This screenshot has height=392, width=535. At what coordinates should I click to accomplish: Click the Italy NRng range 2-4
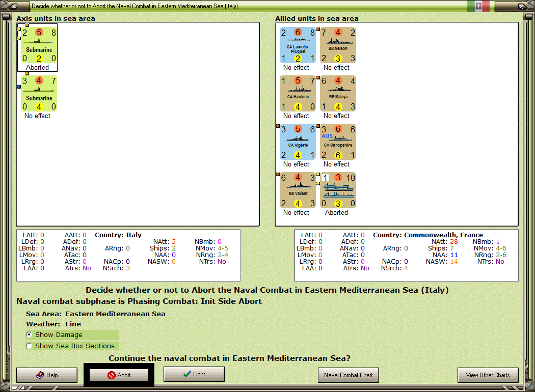pos(223,255)
